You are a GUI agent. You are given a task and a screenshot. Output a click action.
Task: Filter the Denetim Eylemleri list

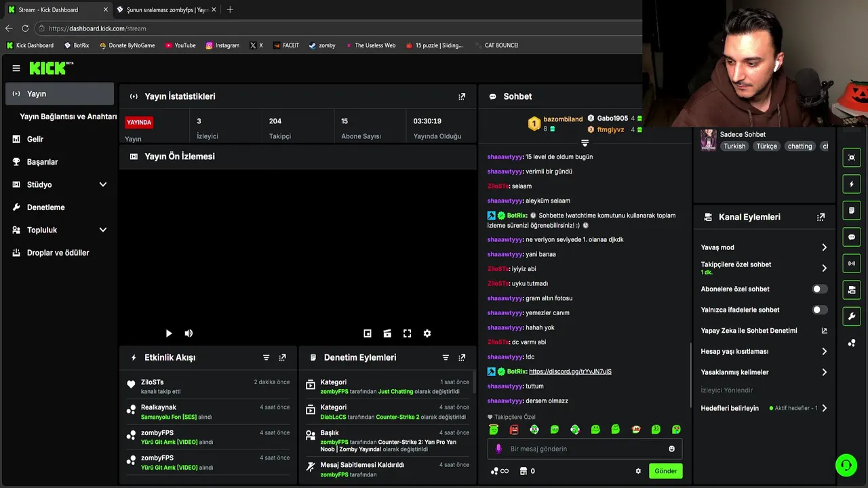pos(446,357)
